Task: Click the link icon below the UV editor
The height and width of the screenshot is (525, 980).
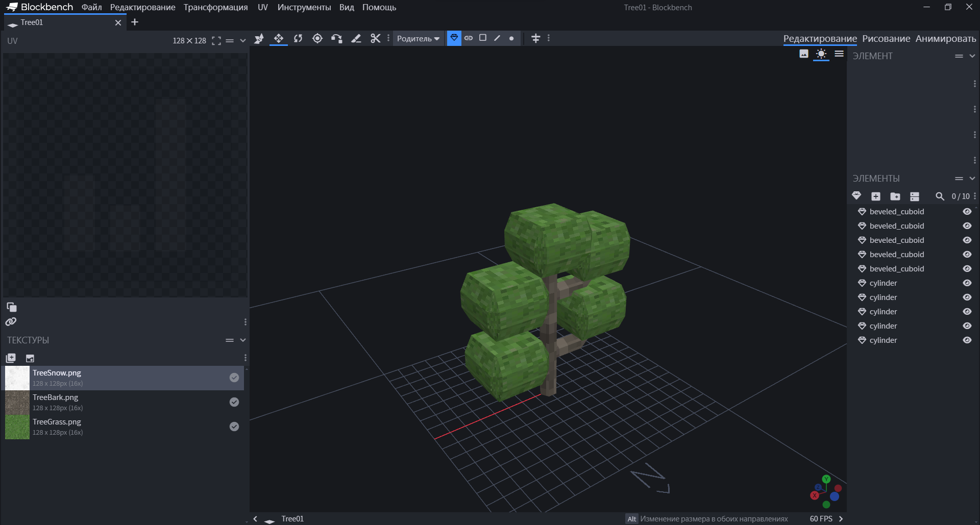Action: point(11,322)
